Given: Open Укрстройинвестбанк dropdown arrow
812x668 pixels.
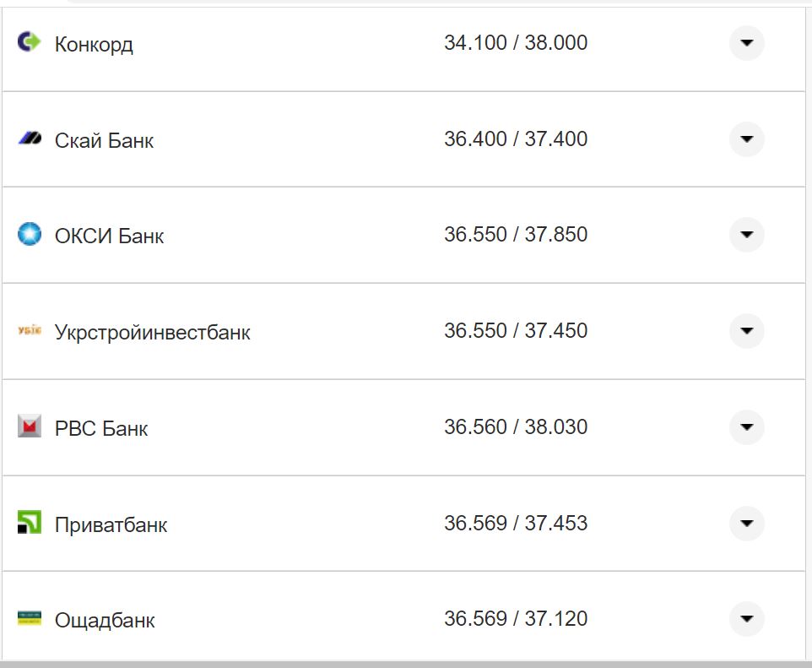Looking at the screenshot, I should click(x=746, y=331).
